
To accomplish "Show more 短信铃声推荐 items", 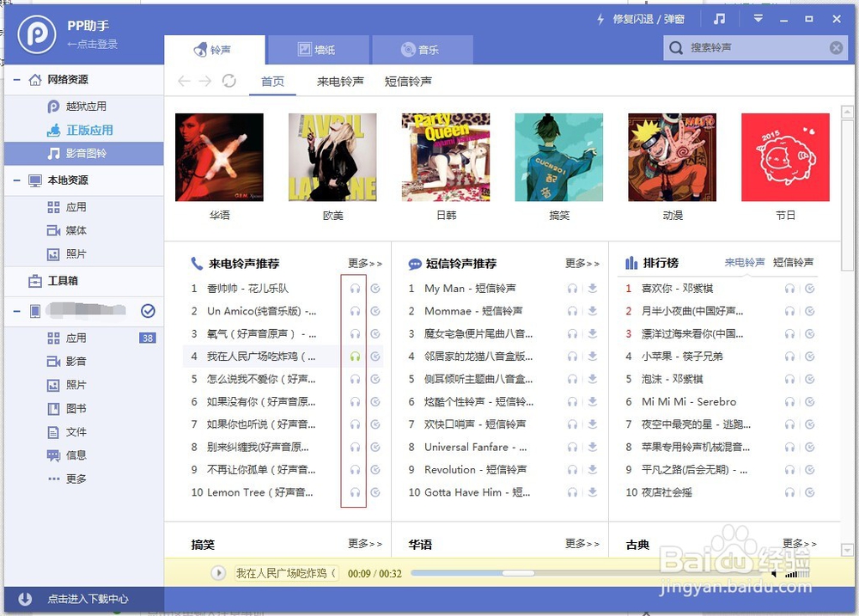I will tap(582, 264).
